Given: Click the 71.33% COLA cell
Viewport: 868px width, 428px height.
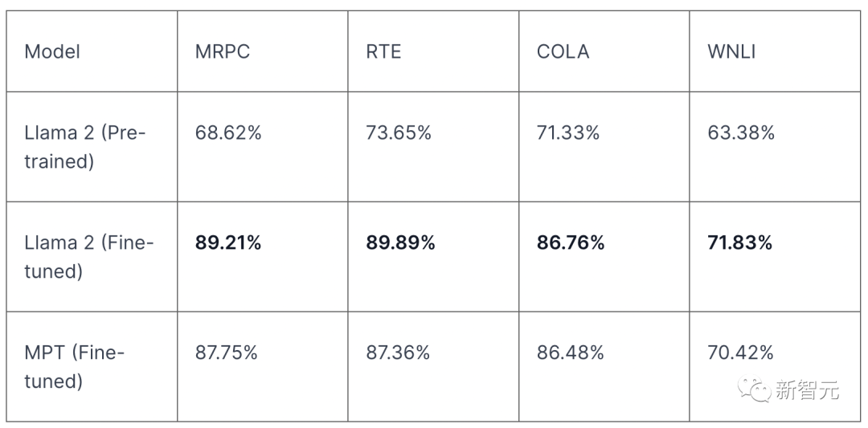Looking at the screenshot, I should pyautogui.click(x=568, y=132).
